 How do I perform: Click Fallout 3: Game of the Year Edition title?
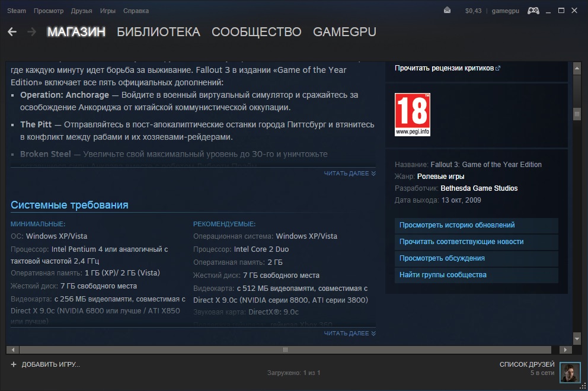(486, 165)
